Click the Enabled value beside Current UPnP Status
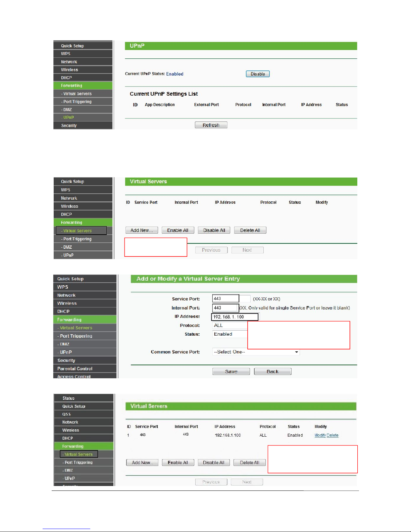 coord(175,74)
